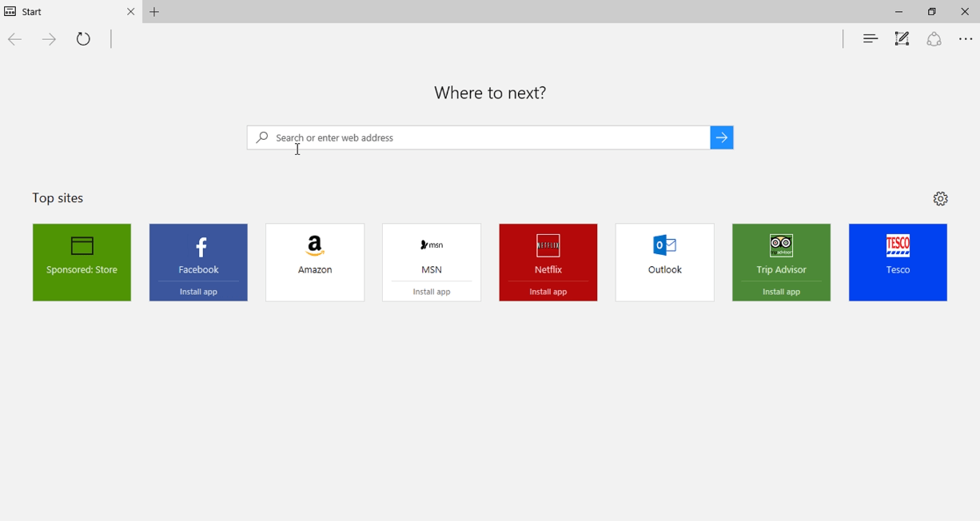Open the Share panel icon
This screenshot has width=980, height=521.
pos(934,39)
